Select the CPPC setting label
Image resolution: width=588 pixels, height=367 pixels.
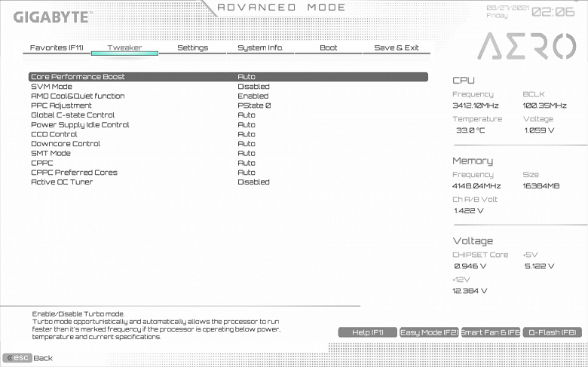coord(42,163)
